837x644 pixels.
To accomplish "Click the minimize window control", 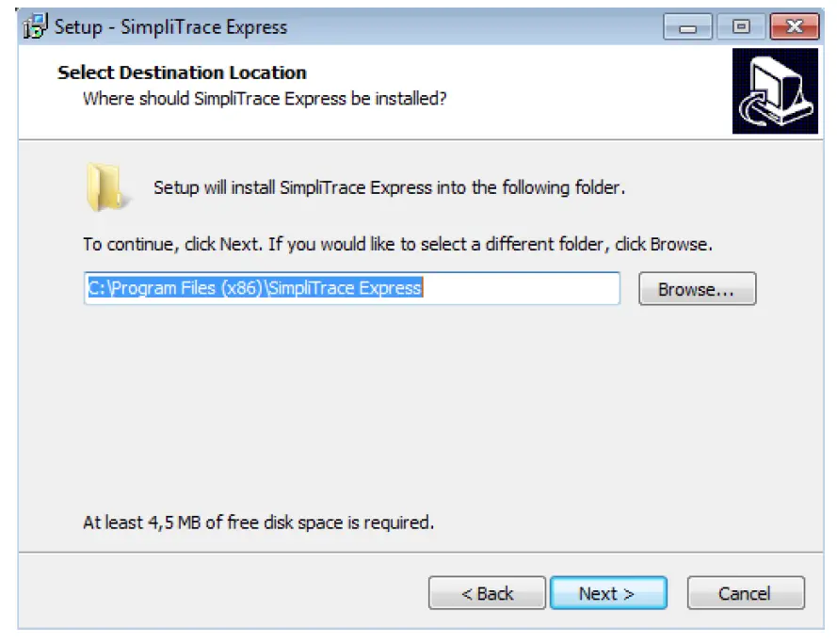I will [689, 27].
